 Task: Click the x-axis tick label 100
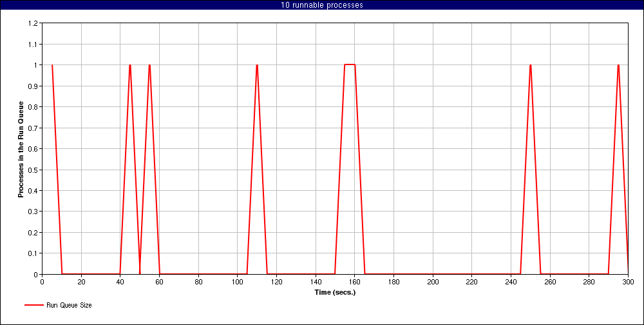(x=238, y=282)
